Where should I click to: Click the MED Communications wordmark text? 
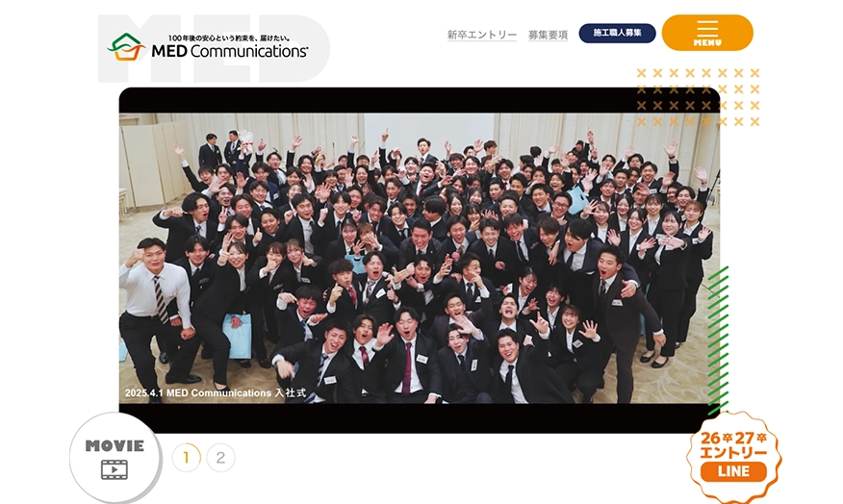pyautogui.click(x=230, y=52)
